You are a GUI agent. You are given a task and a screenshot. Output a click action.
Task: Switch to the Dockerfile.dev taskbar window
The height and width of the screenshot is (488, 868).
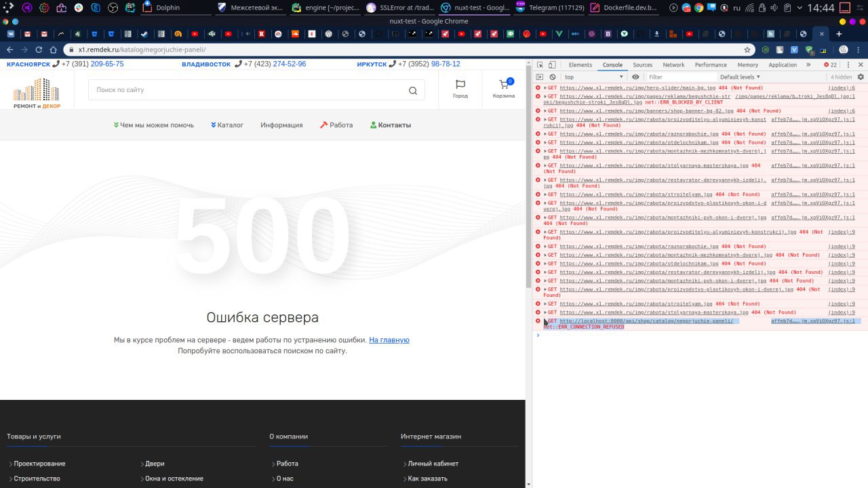[625, 8]
